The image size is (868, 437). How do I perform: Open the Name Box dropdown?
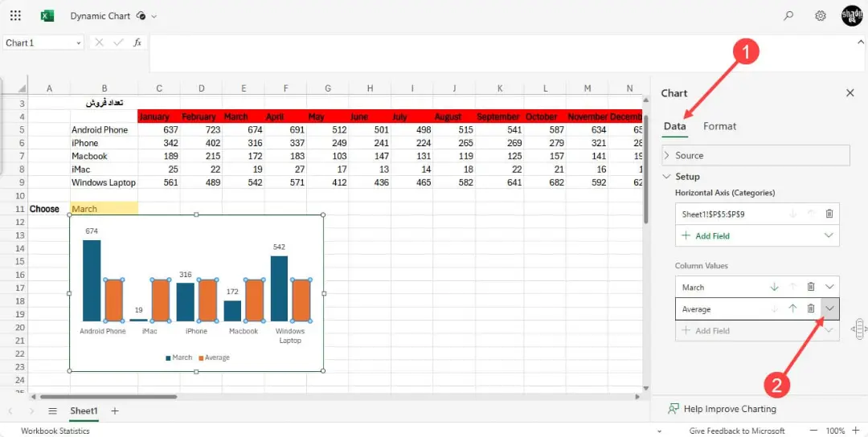point(78,43)
